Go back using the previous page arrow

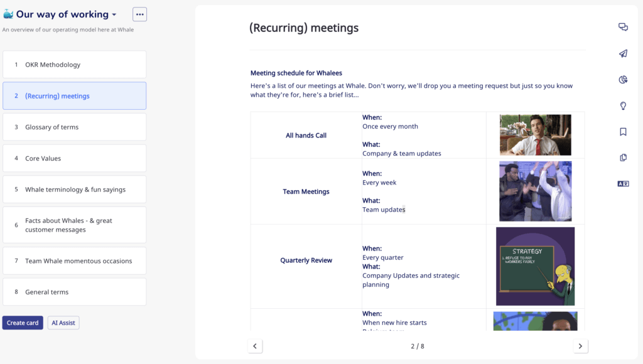click(255, 346)
